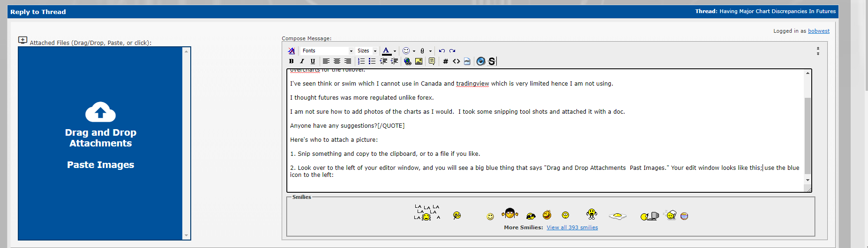Viewport: 868px width, 248px height.
Task: Click the smiley face insert icon
Action: pyautogui.click(x=406, y=51)
